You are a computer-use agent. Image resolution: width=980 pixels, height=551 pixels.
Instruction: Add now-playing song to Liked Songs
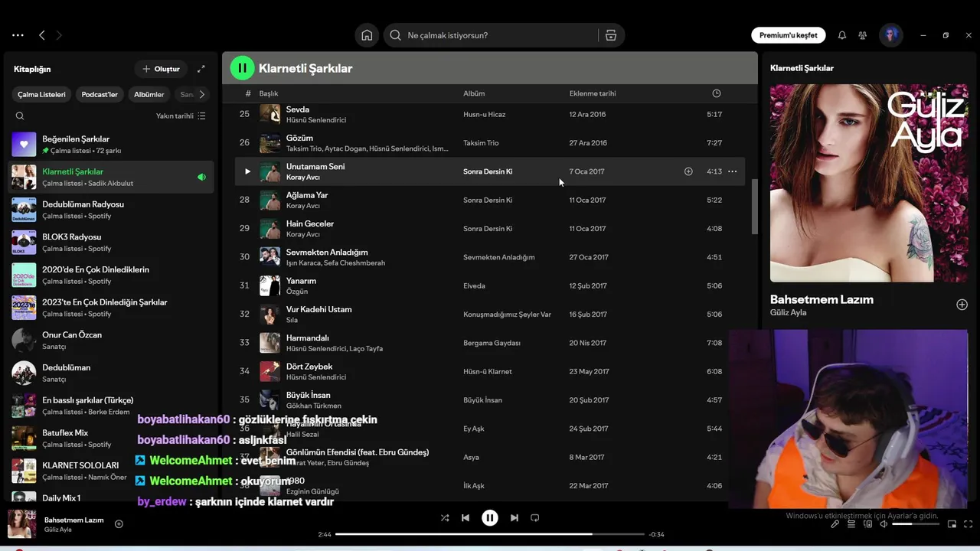119,524
